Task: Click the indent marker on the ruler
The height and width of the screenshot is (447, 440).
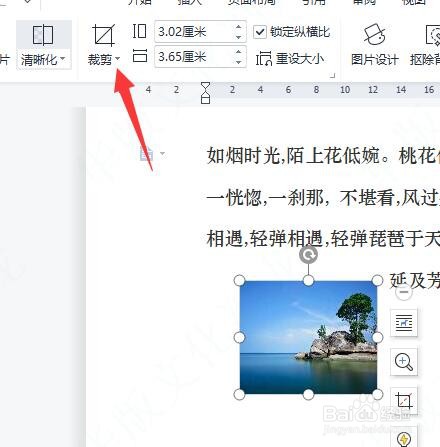Action: [206, 93]
